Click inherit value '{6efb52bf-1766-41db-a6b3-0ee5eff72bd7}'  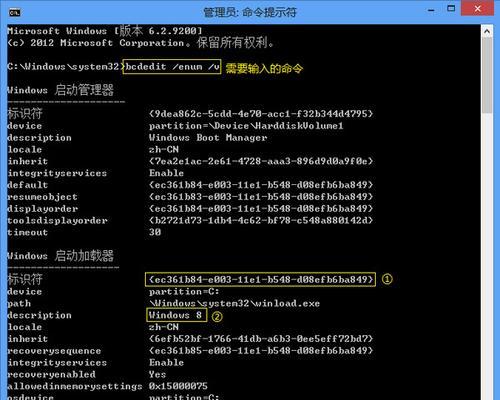click(x=261, y=339)
